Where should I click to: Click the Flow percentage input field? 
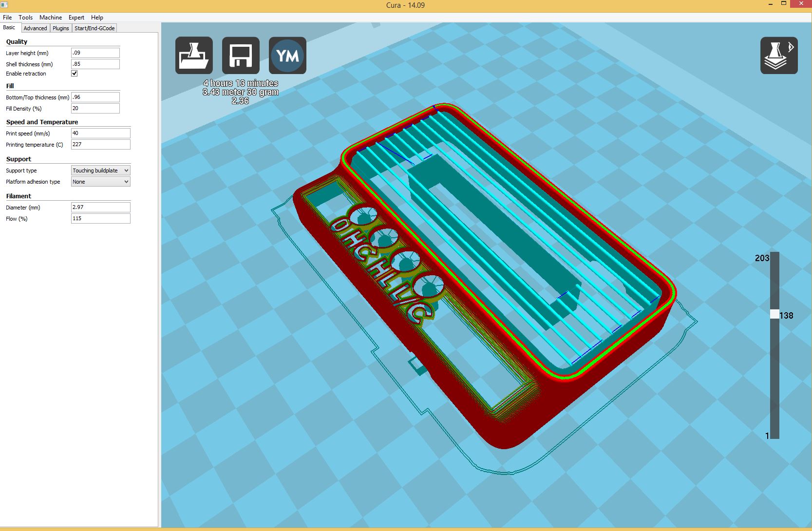[x=101, y=218]
